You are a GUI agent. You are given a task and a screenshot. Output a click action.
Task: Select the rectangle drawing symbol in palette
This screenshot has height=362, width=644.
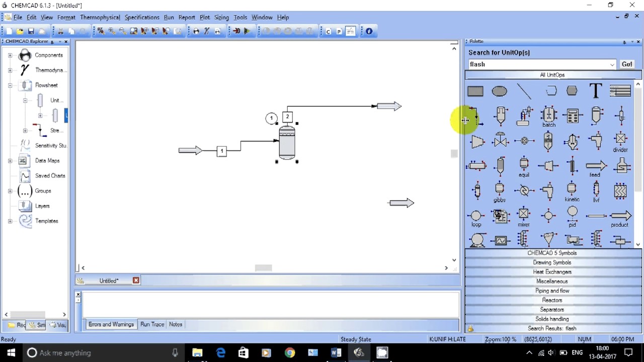475,91
